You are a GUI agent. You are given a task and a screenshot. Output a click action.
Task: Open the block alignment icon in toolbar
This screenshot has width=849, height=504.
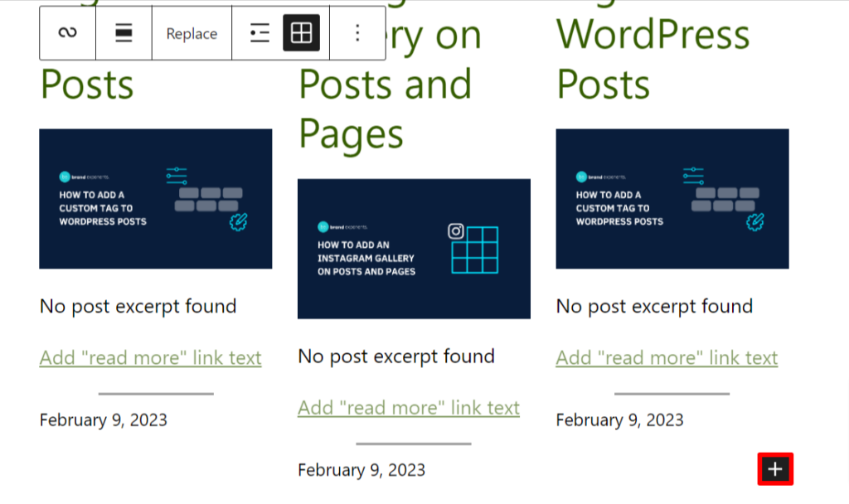point(123,33)
